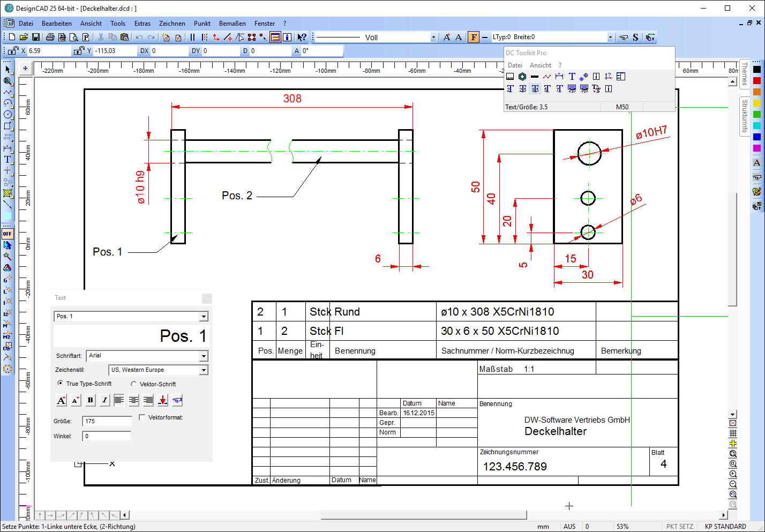Click the Bold icon in Text panel
This screenshot has height=532, width=765.
[x=90, y=400]
